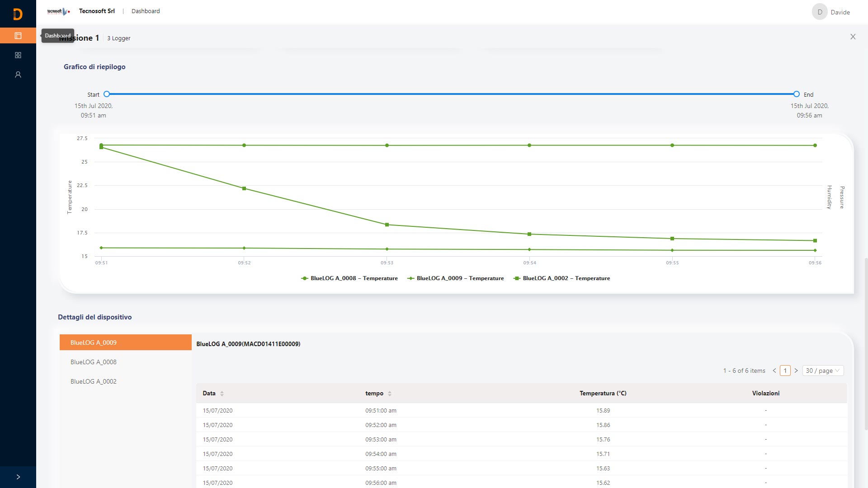Viewport: 868px width, 488px height.
Task: Click the A_0009 data point at 09:55
Action: pos(672,250)
